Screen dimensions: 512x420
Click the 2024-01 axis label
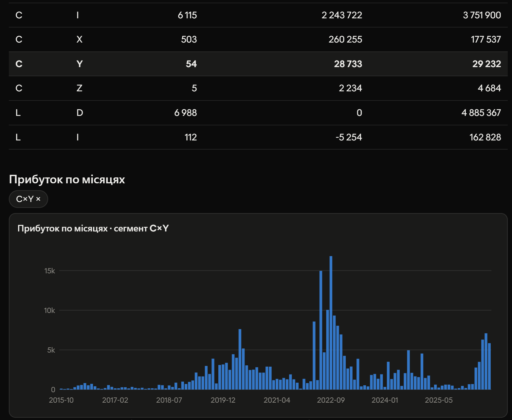pyautogui.click(x=385, y=400)
